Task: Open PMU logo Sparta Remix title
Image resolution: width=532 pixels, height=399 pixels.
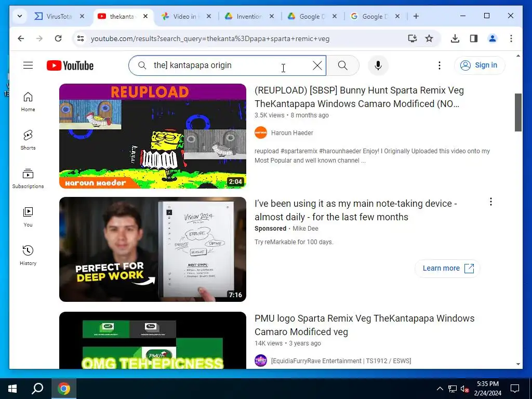Action: (364, 325)
